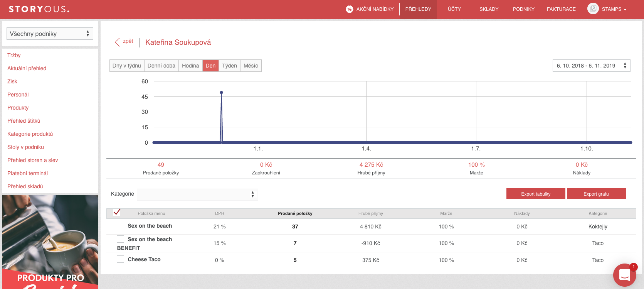644x289 pixels.
Task: Click Export grafu button
Action: [x=596, y=194]
